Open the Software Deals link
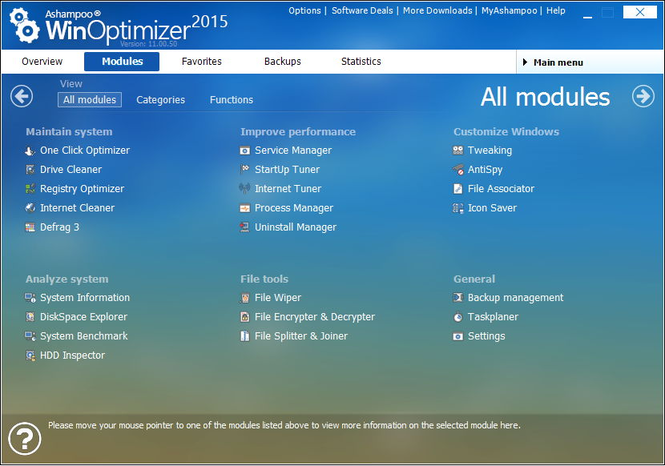 point(362,11)
